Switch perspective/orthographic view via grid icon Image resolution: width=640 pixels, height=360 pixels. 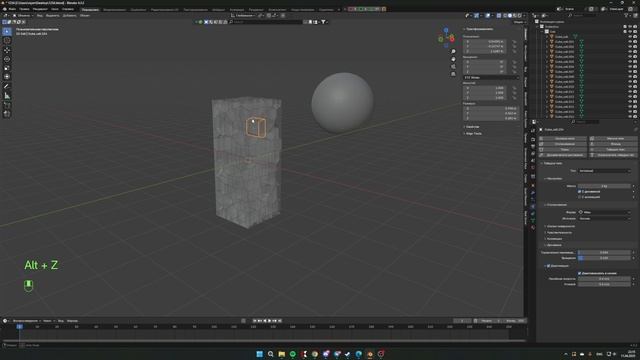[x=453, y=74]
